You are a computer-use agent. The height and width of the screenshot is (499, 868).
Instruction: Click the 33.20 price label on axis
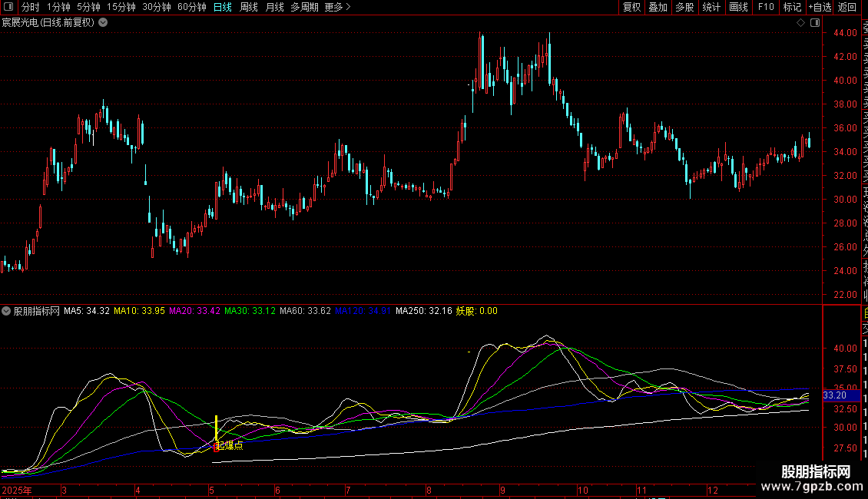[833, 395]
